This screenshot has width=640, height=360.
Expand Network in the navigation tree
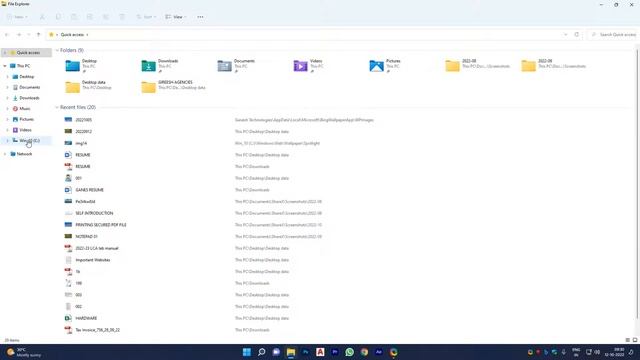[x=5, y=154]
